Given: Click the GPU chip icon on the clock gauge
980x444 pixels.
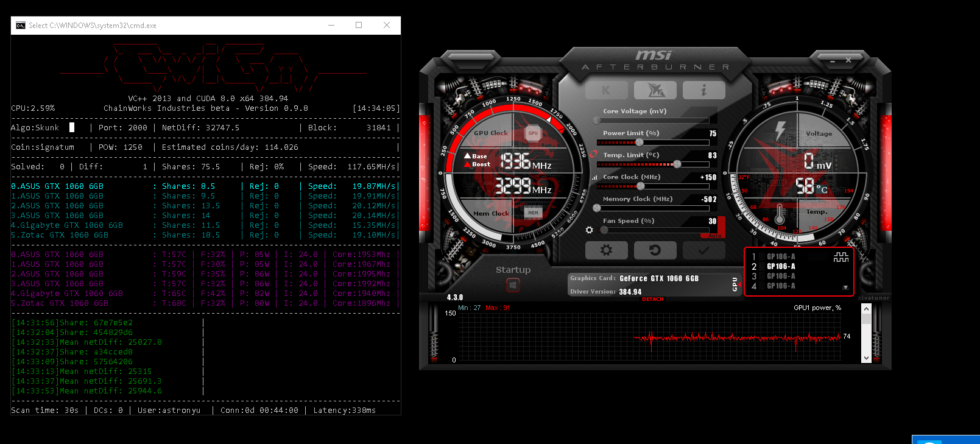Looking at the screenshot, I should click(533, 133).
